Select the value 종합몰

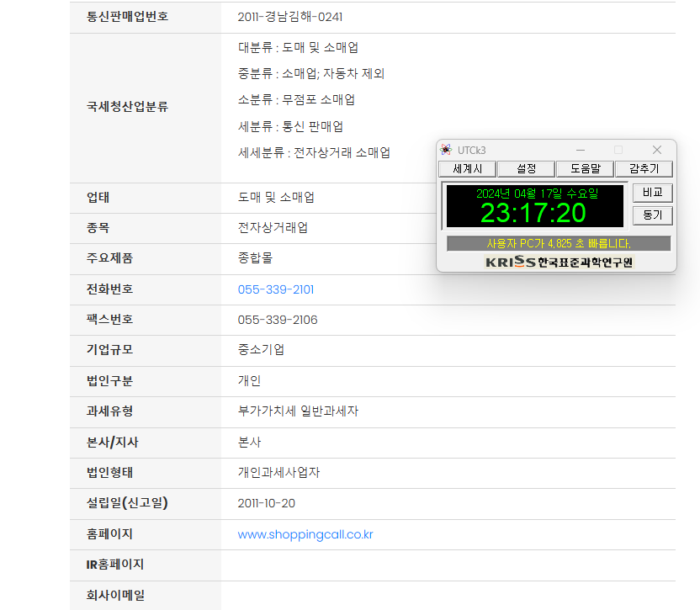[x=255, y=258]
